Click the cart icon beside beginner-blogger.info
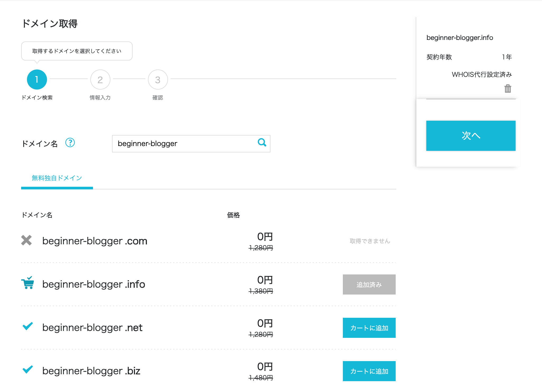This screenshot has width=542, height=392. pyautogui.click(x=27, y=283)
